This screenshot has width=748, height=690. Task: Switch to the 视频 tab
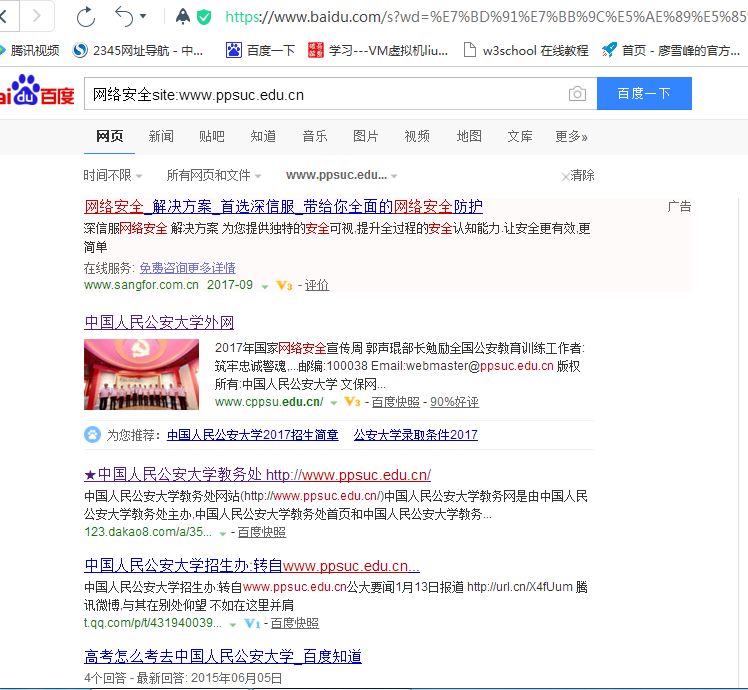click(x=417, y=136)
